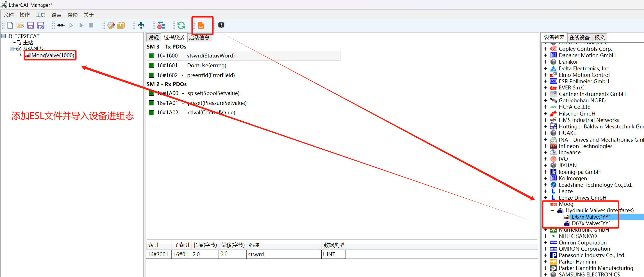Open an existing project folder
The image size is (644, 277).
point(20,25)
